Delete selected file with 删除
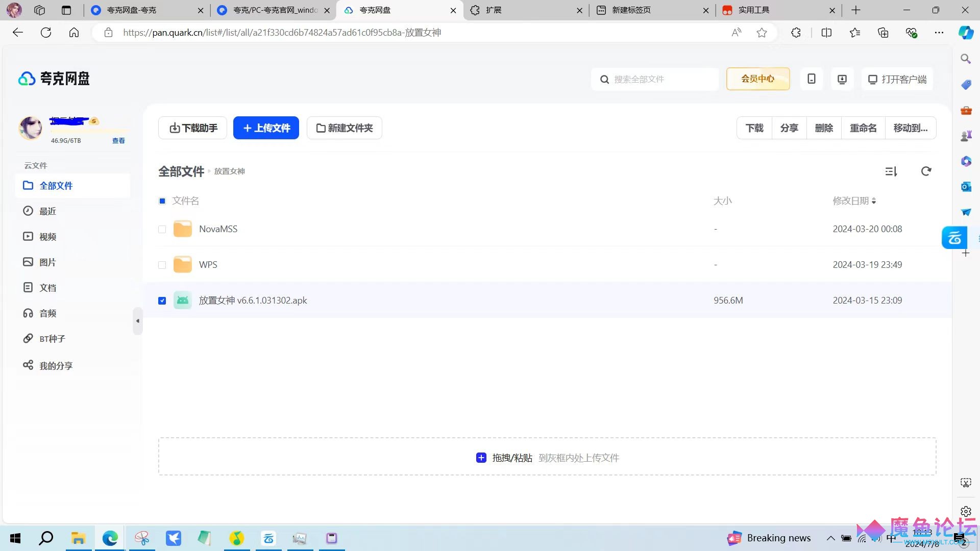 (x=824, y=128)
